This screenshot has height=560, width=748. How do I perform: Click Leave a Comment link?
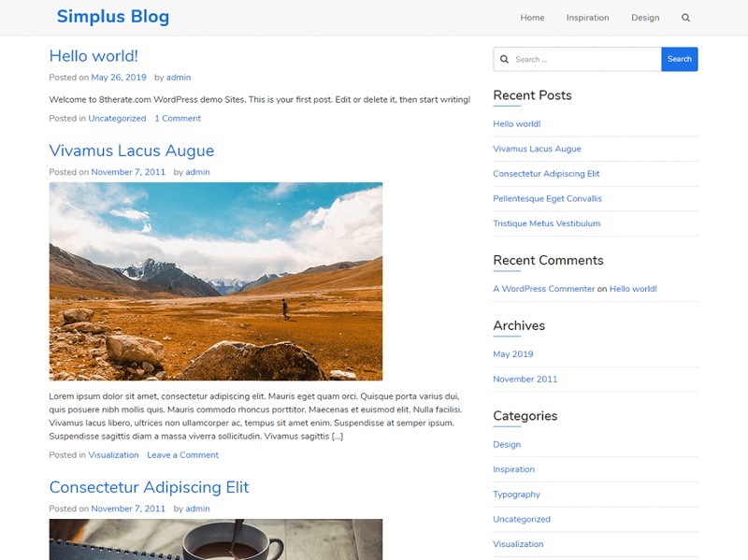(x=182, y=455)
